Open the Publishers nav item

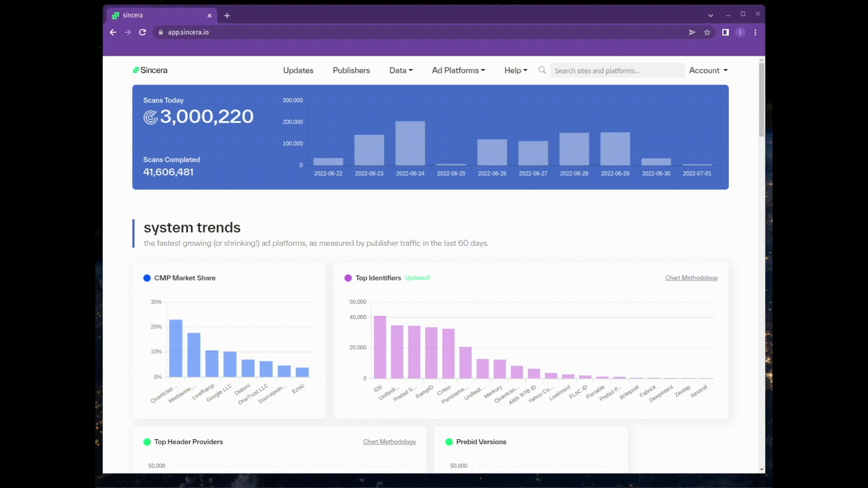click(x=351, y=70)
